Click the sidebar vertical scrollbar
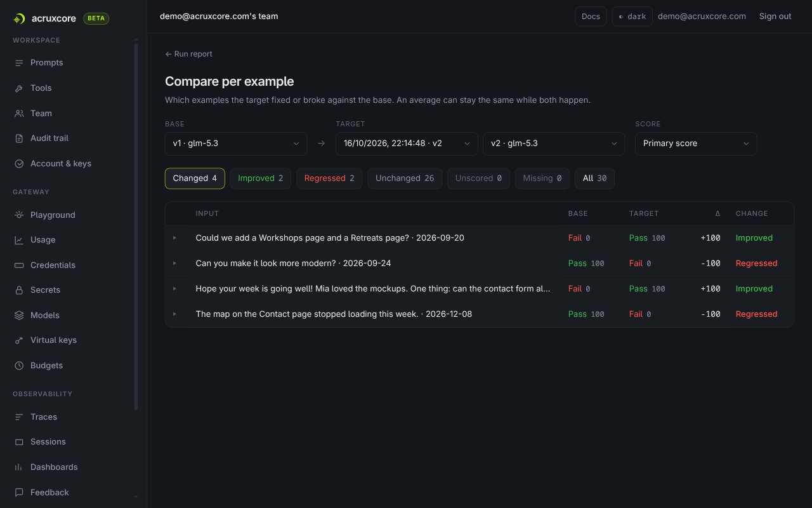Viewport: 812px width, 508px height. click(136, 225)
